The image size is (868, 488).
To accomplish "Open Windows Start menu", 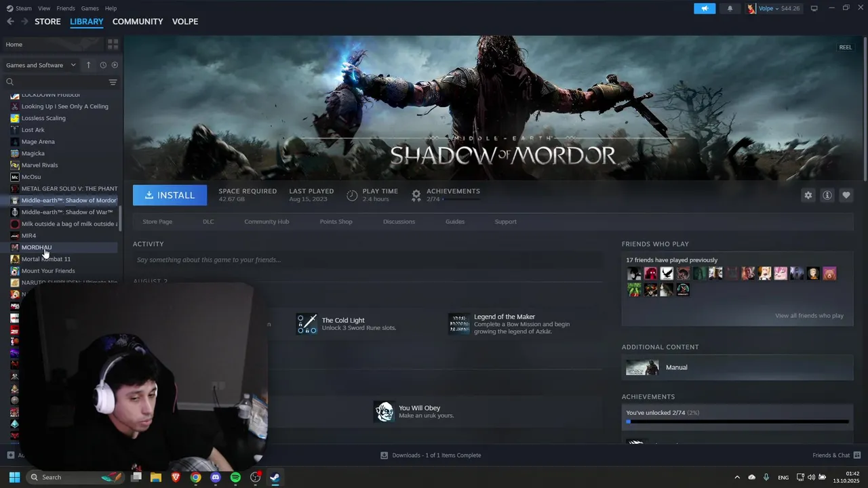I will click(14, 477).
